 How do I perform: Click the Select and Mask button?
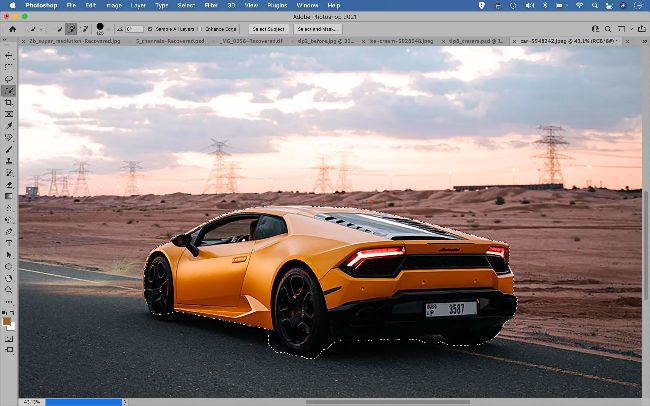pyautogui.click(x=319, y=29)
